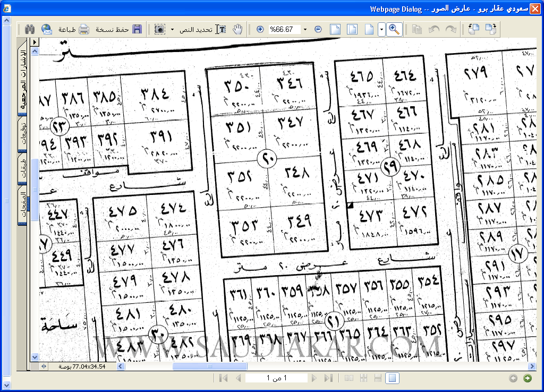This screenshot has height=392, width=544.
Task: Click the copy icon in toolbar
Action: click(416, 30)
